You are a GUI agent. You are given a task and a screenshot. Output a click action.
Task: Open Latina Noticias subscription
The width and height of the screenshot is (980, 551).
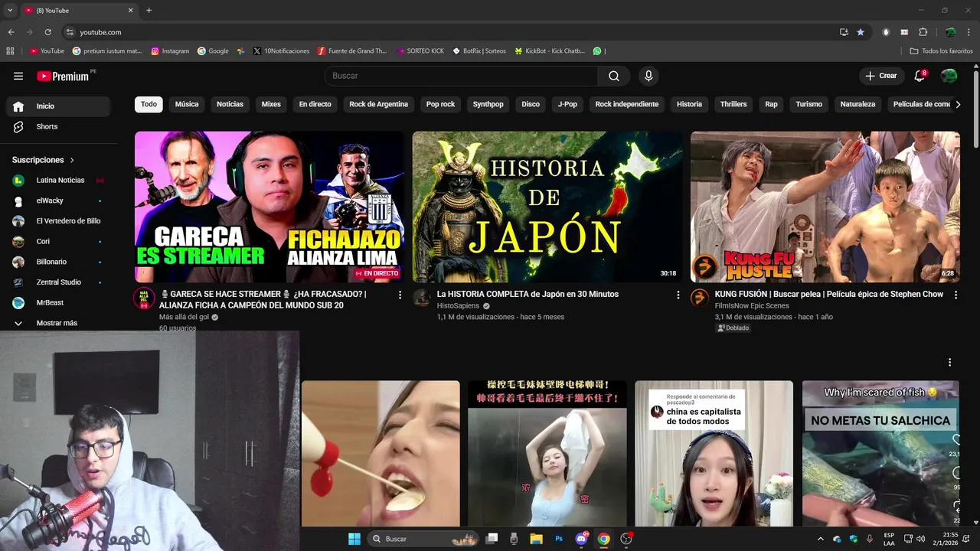58,180
